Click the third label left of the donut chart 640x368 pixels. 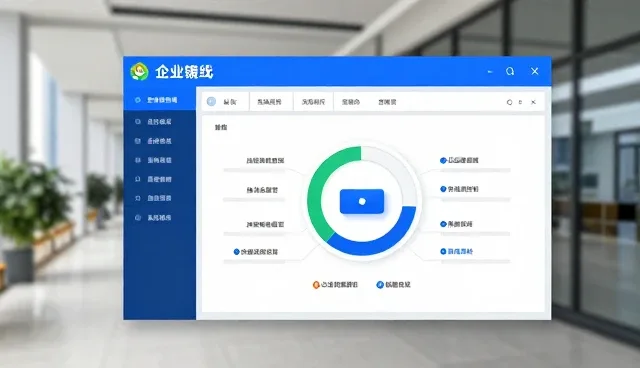[265, 224]
